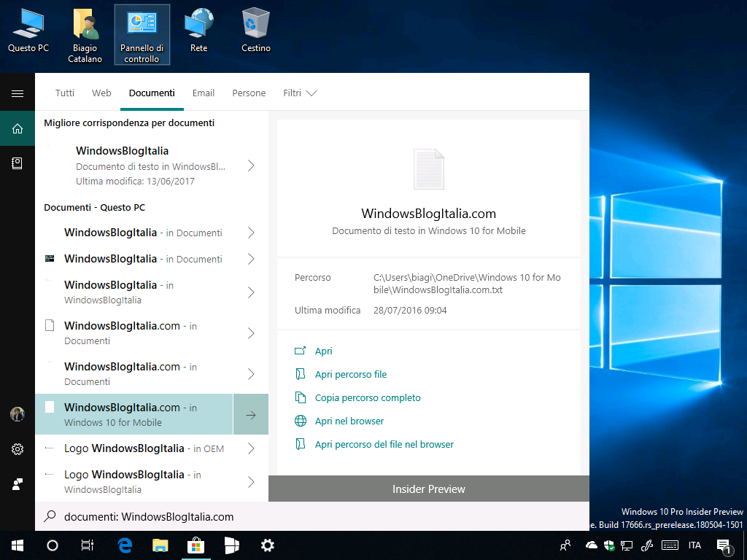Expand chevron of Logo WindowsBlogItalia in OEM

[x=251, y=448]
